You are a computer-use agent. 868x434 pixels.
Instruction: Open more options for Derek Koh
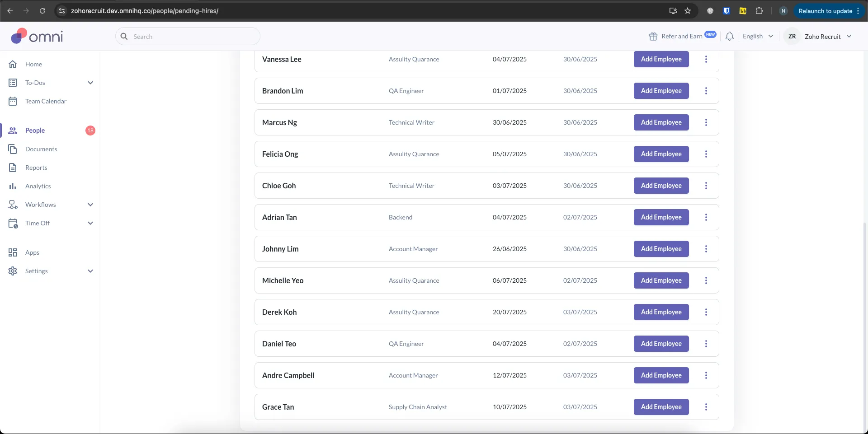coord(706,312)
